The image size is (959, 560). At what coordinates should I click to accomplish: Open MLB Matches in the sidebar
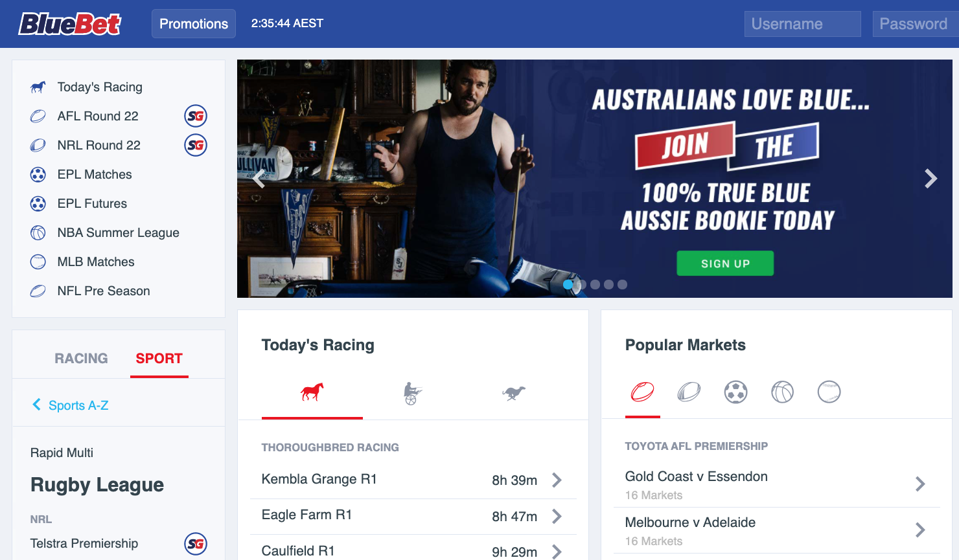coord(96,262)
